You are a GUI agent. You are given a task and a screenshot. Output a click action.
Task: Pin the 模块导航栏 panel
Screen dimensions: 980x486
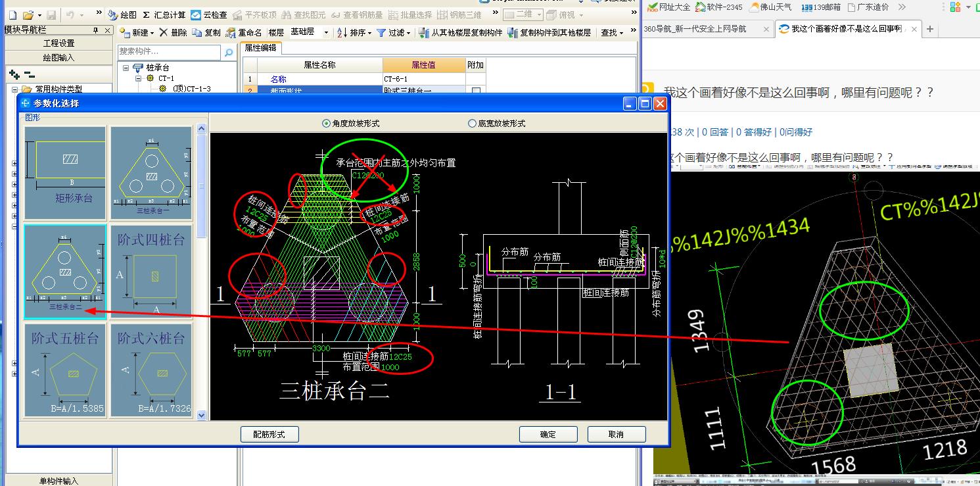[95, 30]
